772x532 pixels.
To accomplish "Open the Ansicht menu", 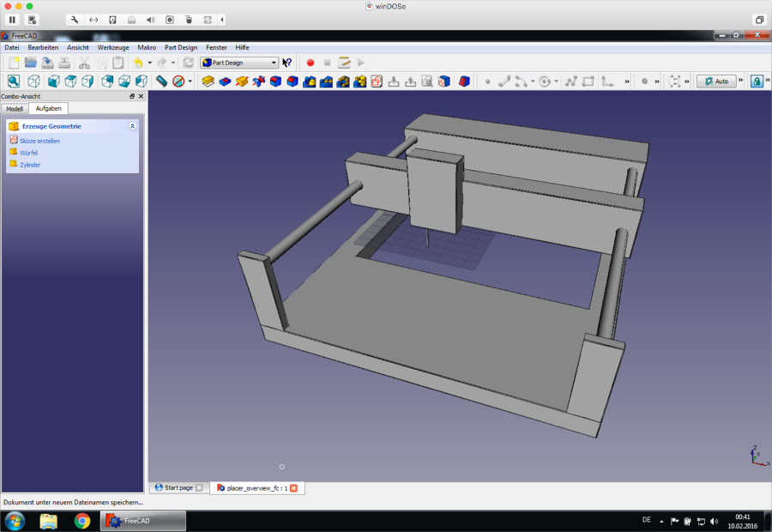I will tap(78, 47).
